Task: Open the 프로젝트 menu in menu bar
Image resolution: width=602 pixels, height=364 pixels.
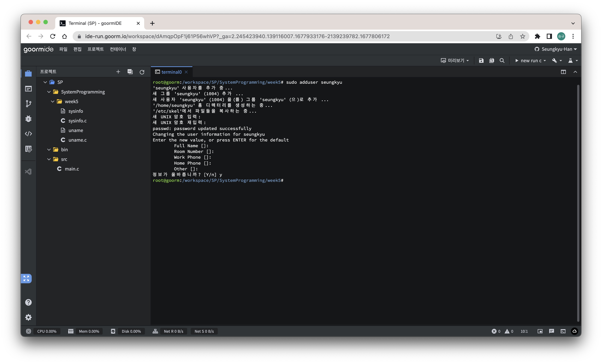Action: (95, 49)
